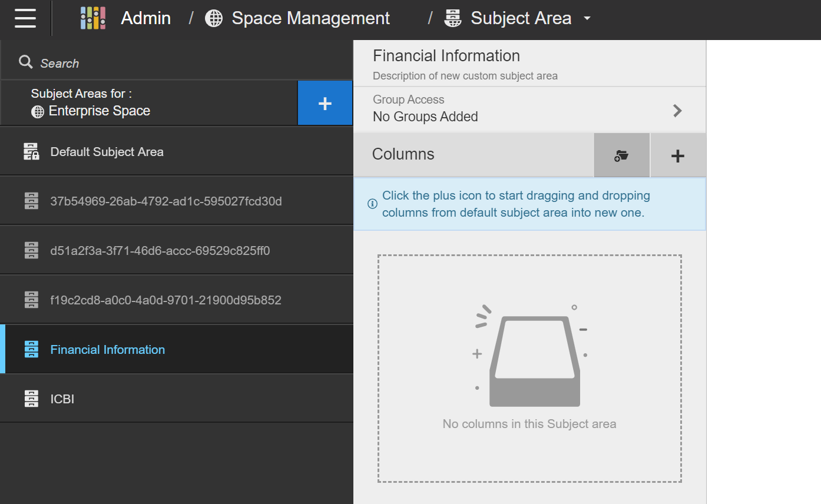821x504 pixels.
Task: Select Enterprise Space label
Action: (x=100, y=111)
